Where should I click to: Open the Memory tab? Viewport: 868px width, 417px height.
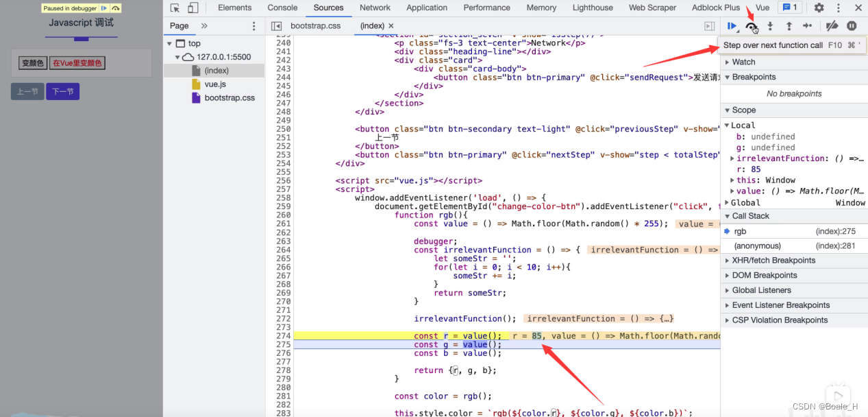(541, 8)
